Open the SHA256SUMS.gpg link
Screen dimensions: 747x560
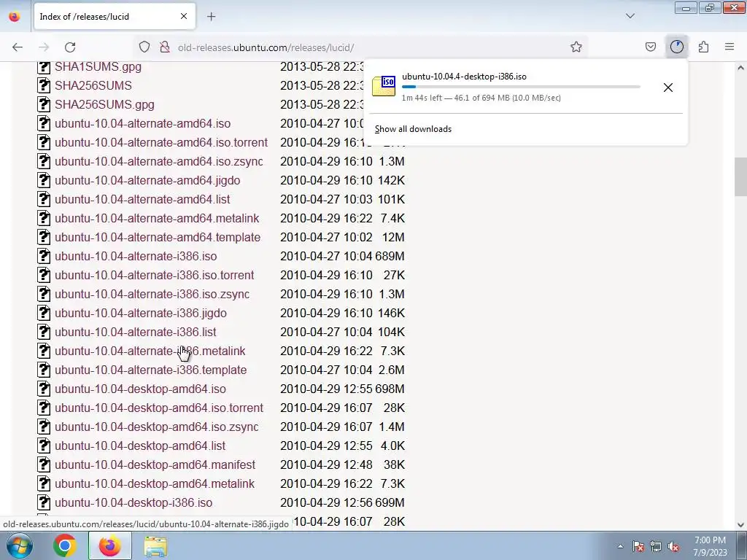104,105
